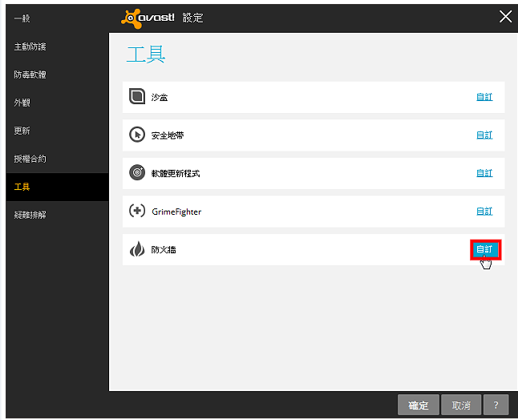The height and width of the screenshot is (420, 518).
Task: Open 自訂 link for 沙盒
Action: click(484, 97)
